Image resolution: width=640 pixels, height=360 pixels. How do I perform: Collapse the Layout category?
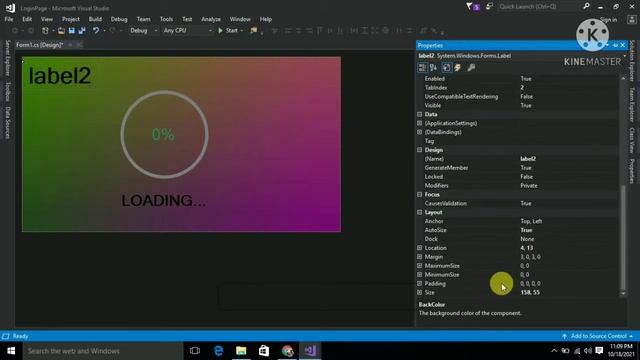(x=420, y=212)
